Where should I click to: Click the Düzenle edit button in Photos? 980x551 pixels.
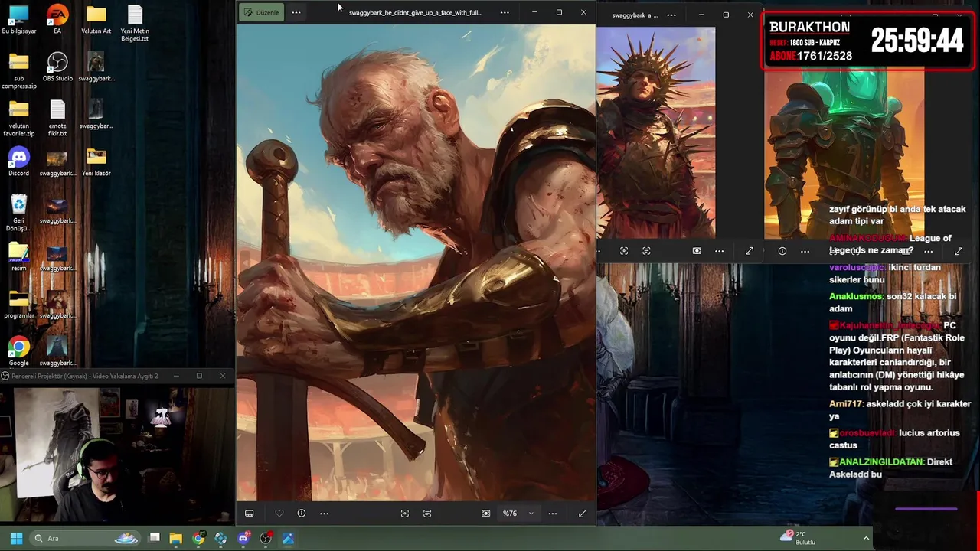[261, 12]
